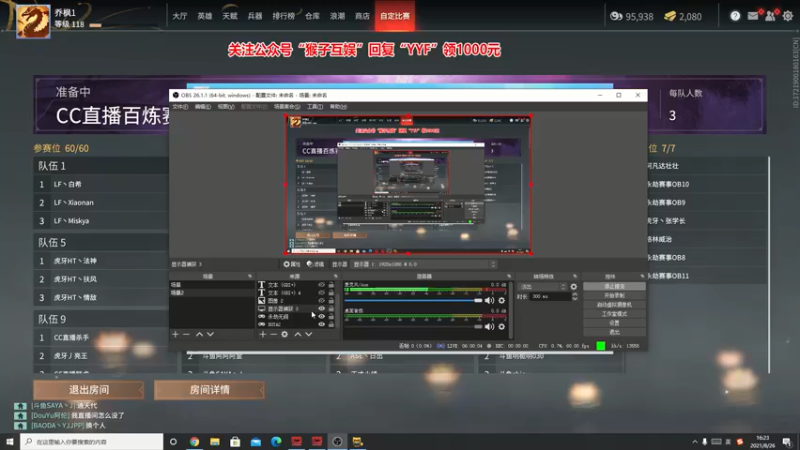Click 开始录制 button in OBS Controls
This screenshot has height=450, width=800.
[614, 295]
